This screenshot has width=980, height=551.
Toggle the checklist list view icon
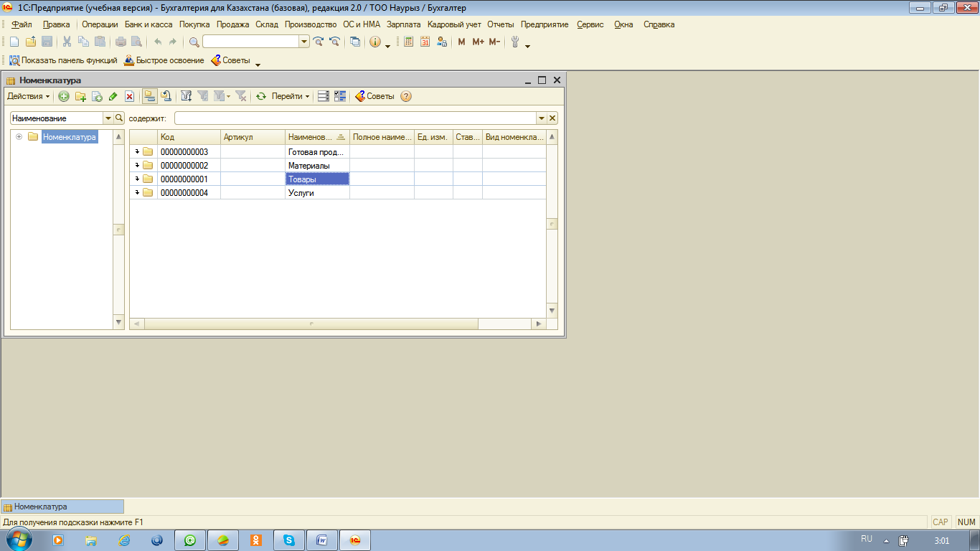(x=340, y=96)
